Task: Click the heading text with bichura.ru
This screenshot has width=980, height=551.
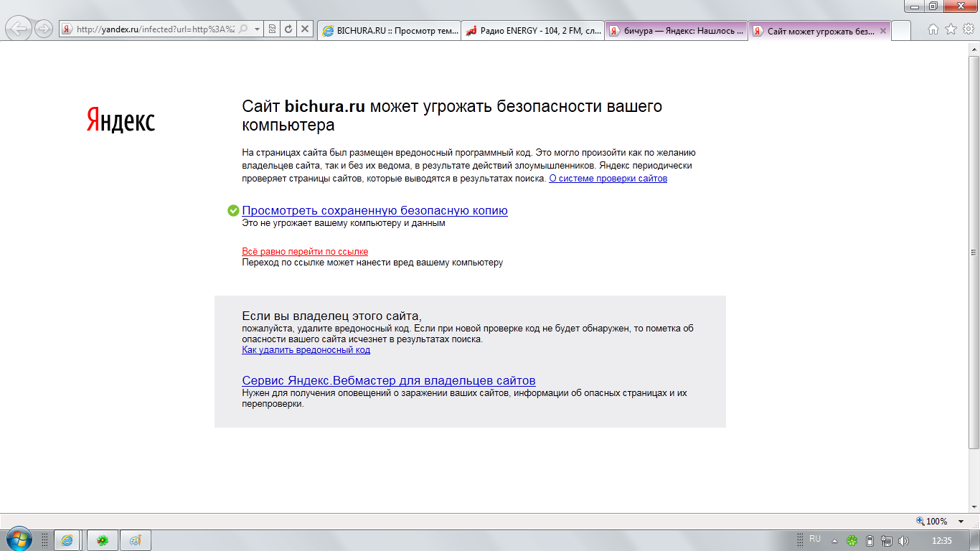Action: [x=452, y=116]
